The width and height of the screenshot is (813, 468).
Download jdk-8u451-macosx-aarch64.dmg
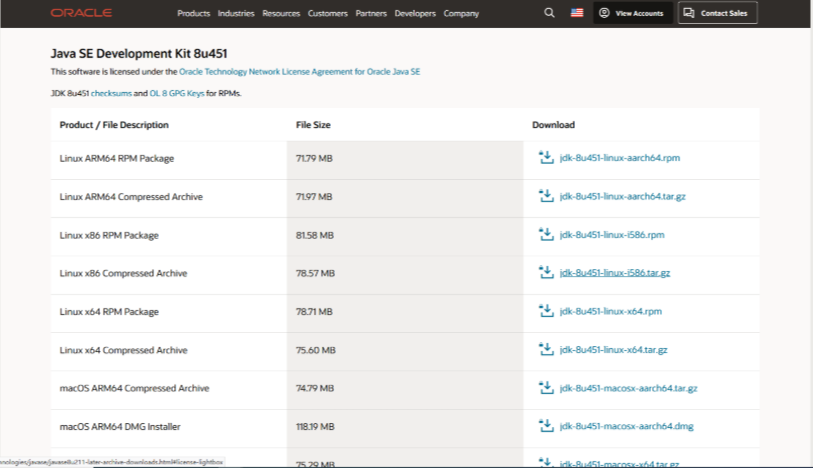coord(626,426)
